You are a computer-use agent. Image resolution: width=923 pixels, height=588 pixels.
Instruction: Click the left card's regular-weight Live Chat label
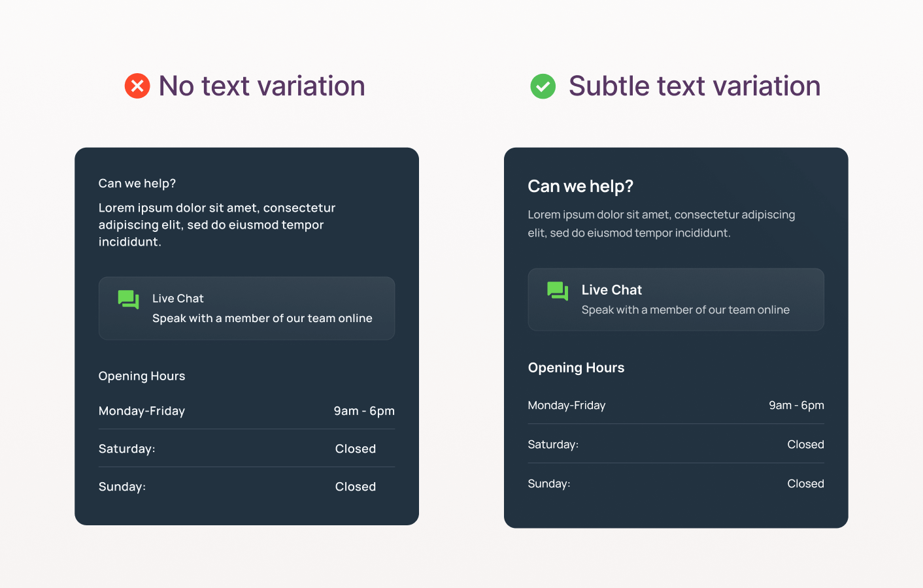click(x=178, y=299)
